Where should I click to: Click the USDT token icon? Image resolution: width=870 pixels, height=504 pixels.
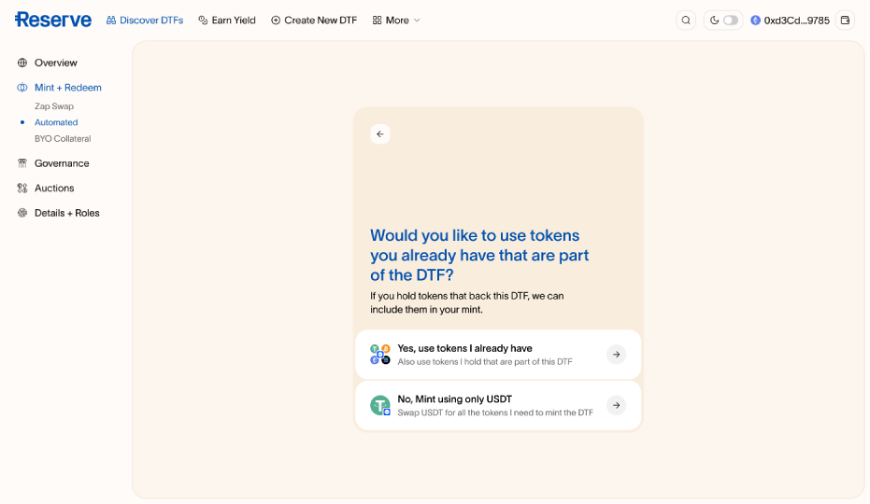380,405
